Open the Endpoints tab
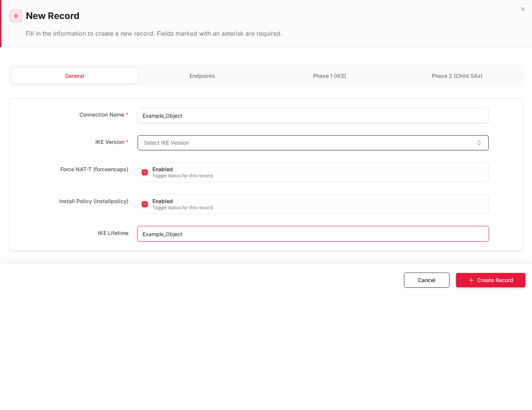Screen dimensions: 532x410 [202, 76]
